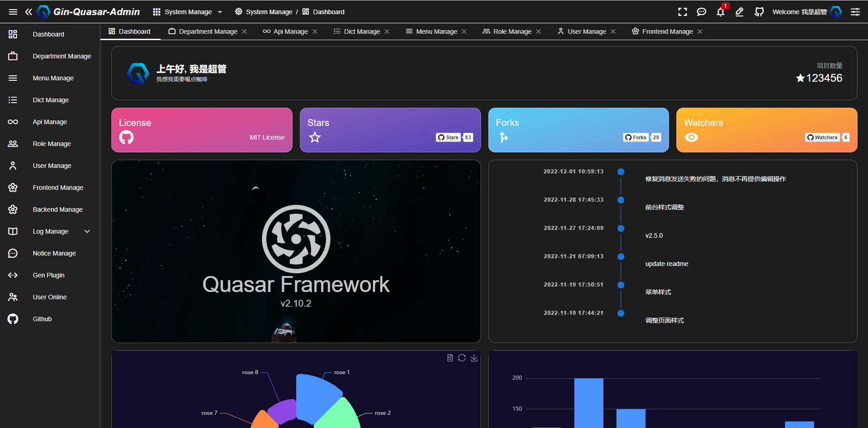Screen dimensions: 868x428
Task: Click System Manage in the breadcrumb
Action: tap(264, 12)
